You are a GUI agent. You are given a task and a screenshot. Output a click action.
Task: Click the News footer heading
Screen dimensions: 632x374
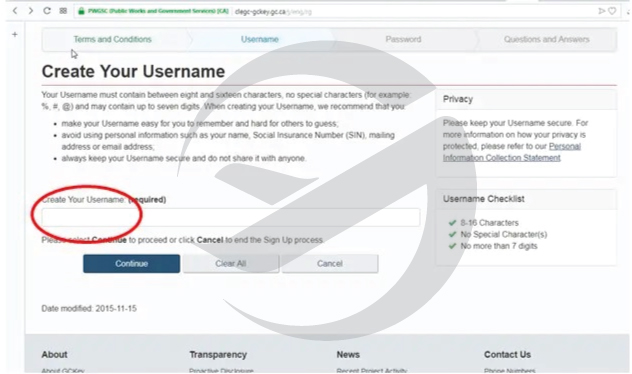coord(348,355)
